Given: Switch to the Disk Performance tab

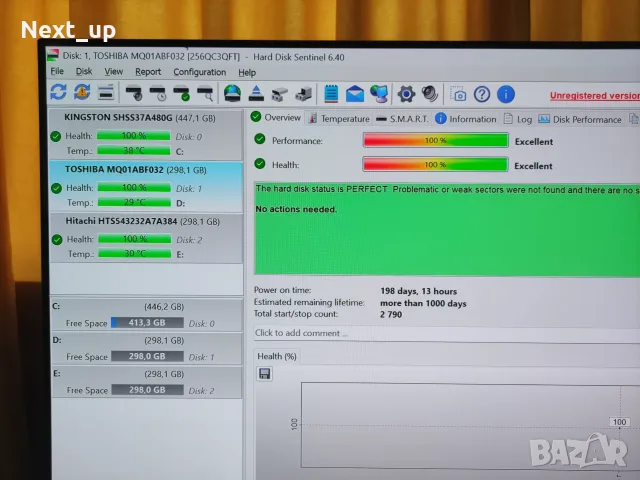Looking at the screenshot, I should pos(580,119).
